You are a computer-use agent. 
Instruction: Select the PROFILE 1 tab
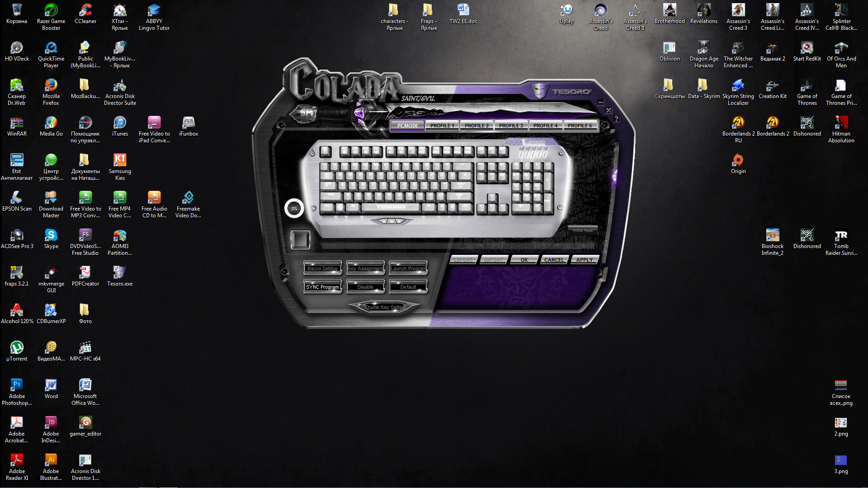[x=442, y=126]
